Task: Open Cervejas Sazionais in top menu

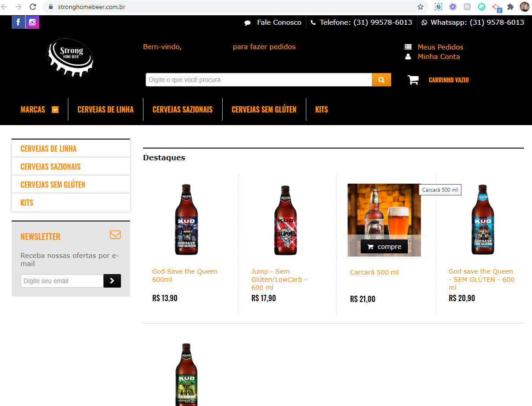Action: (x=183, y=110)
